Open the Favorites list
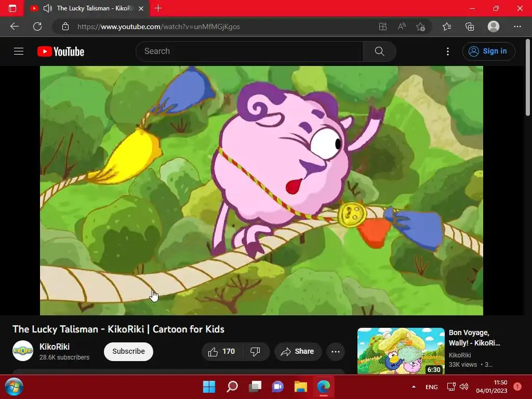532x399 pixels. 447,26
